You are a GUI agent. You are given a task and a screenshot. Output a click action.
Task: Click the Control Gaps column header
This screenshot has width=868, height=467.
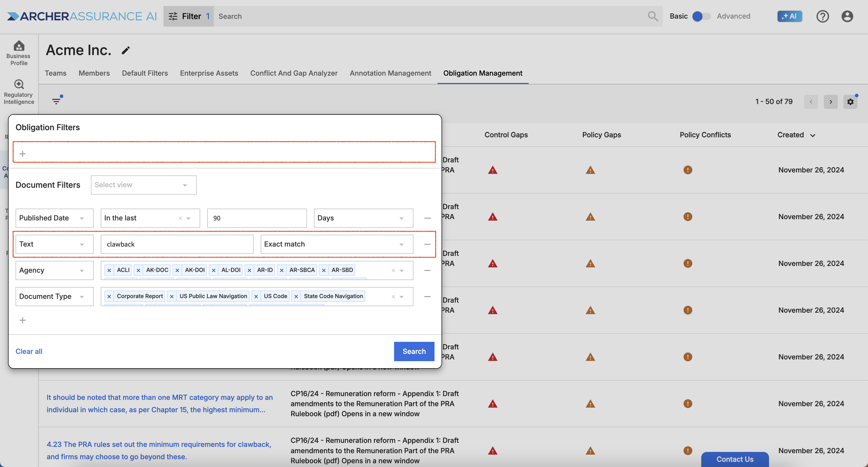(506, 135)
